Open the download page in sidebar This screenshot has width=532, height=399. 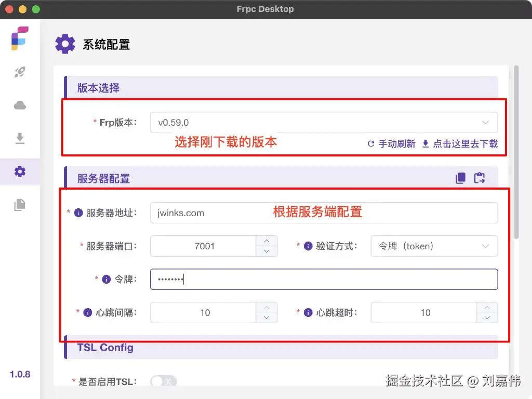coord(20,138)
